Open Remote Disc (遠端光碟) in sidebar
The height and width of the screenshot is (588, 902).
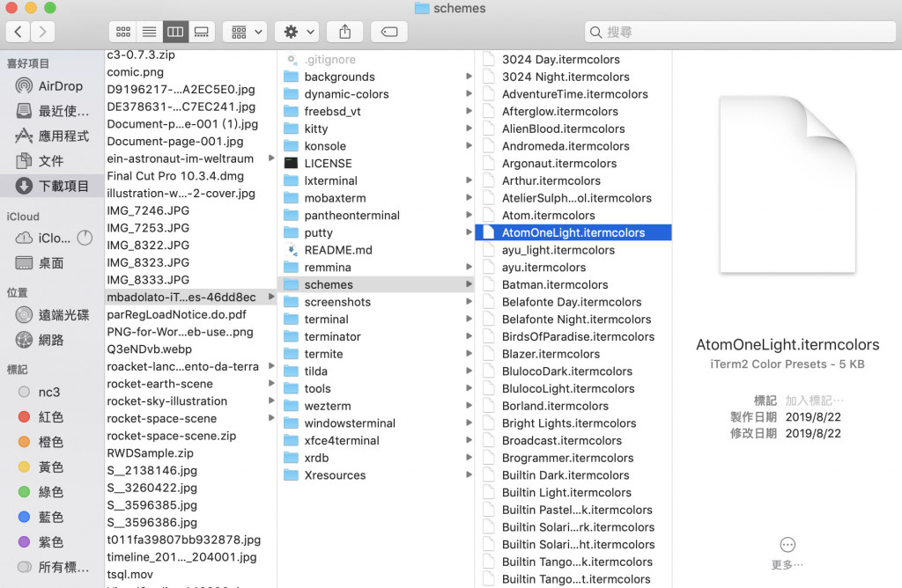coord(52,315)
